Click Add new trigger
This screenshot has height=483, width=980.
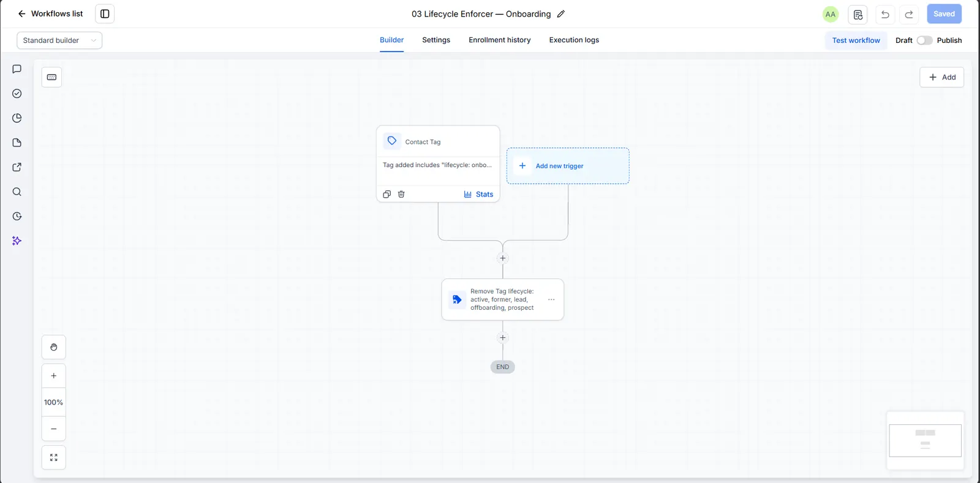pyautogui.click(x=568, y=166)
